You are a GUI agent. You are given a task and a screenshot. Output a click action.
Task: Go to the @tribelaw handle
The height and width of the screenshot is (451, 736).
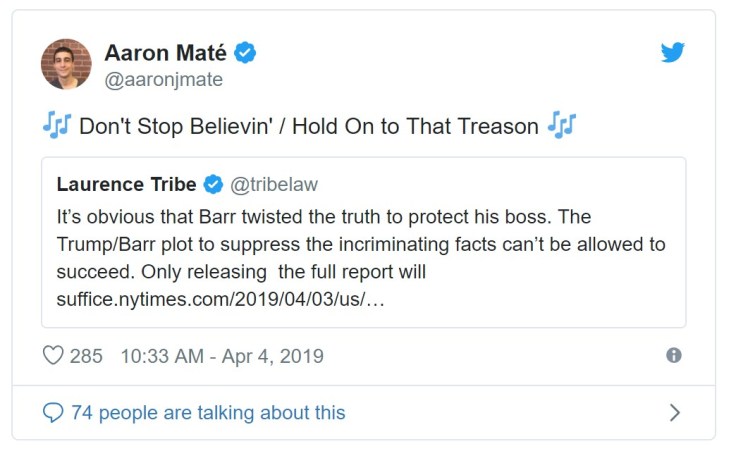(x=274, y=184)
